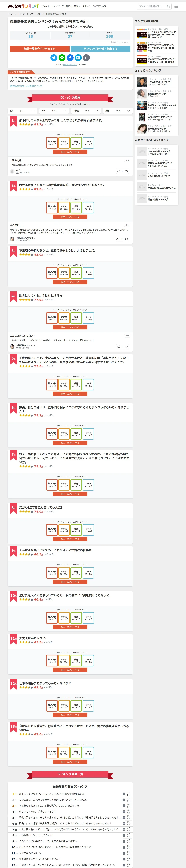Select 普通 score for rank 3 quote
This screenshot has width=186, height=868.
tap(76, 273)
